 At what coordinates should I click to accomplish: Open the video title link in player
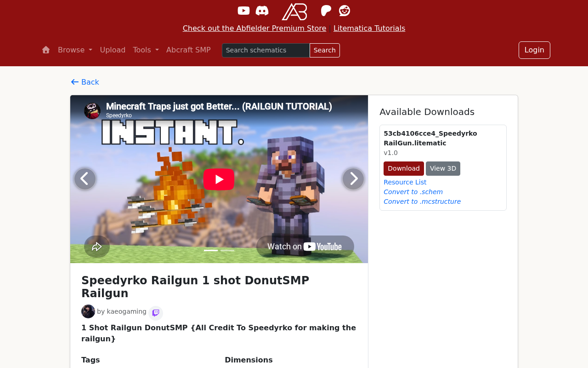pos(219,106)
